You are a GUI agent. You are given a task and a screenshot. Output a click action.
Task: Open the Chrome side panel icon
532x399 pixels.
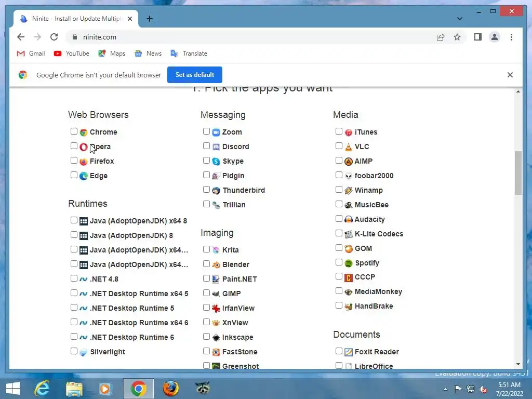(478, 37)
